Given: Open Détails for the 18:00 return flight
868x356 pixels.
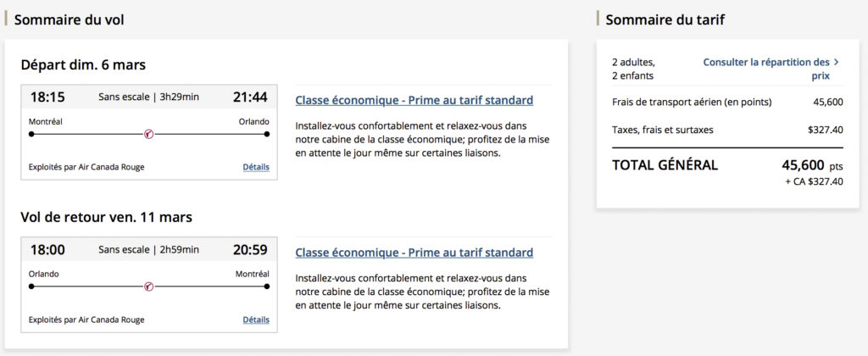Looking at the screenshot, I should pos(255,320).
